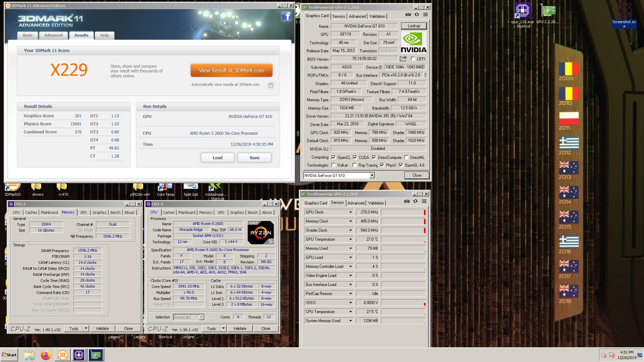The height and width of the screenshot is (362, 644).
Task: Open the hamburger menu in lower GPU-Z window
Action: point(424,201)
